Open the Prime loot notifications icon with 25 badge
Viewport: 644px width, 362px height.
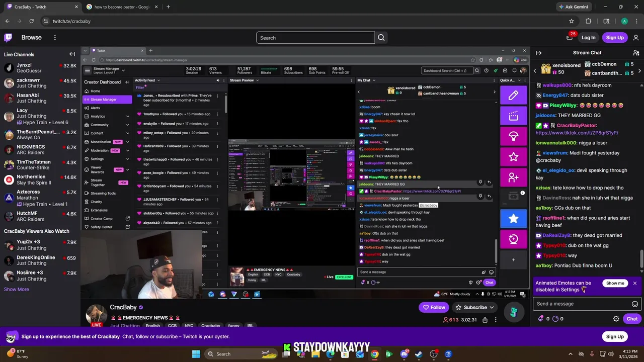(x=570, y=37)
